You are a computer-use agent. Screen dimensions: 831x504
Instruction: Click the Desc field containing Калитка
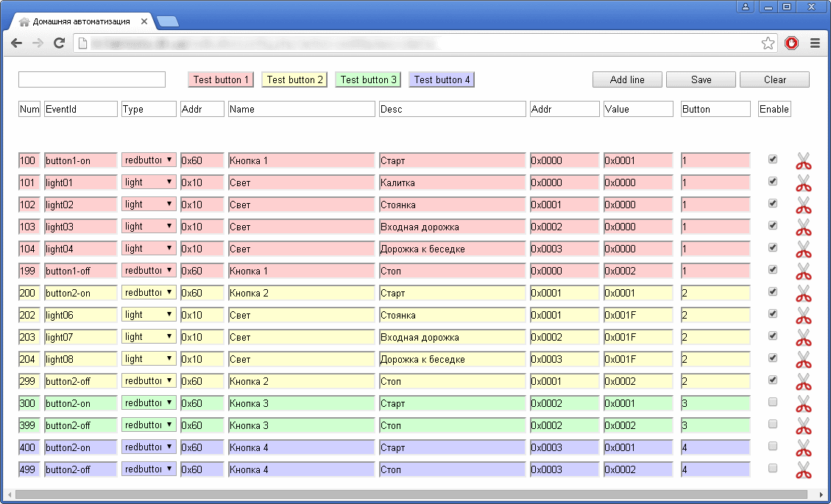coord(453,183)
